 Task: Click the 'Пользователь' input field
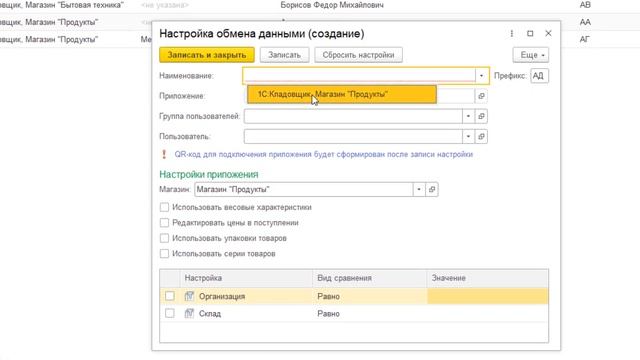pos(353,136)
